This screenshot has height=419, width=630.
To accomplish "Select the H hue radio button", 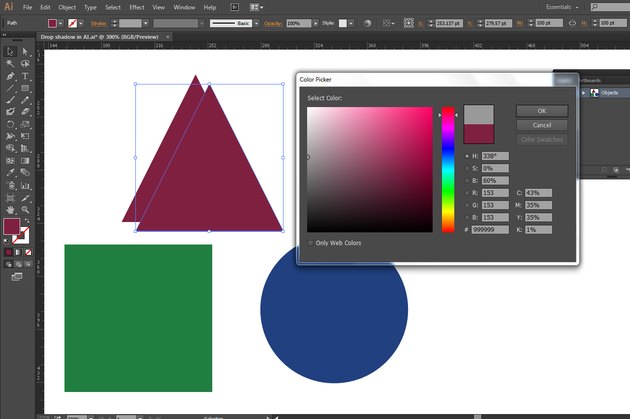I will pyautogui.click(x=467, y=156).
